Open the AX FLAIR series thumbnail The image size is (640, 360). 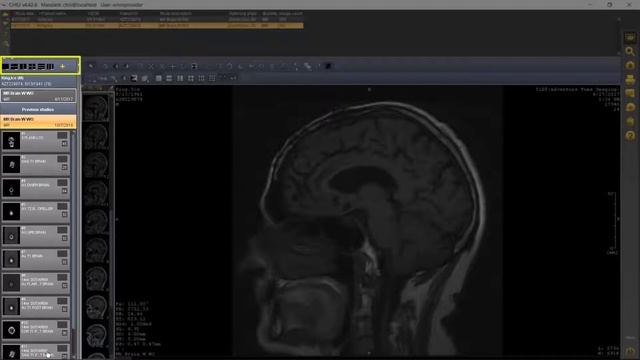pos(11,283)
